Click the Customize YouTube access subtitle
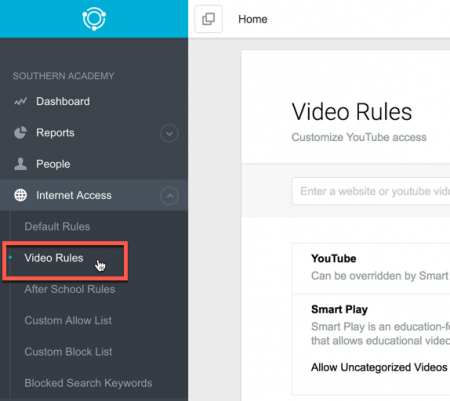This screenshot has width=450, height=401. tap(359, 137)
